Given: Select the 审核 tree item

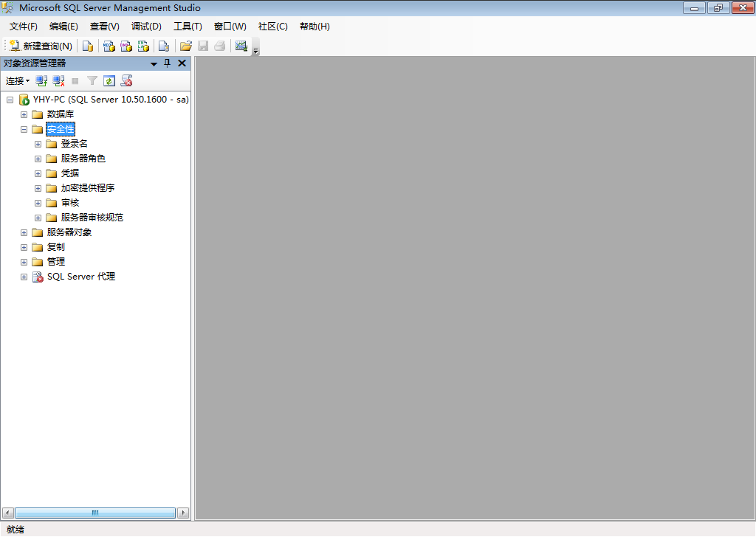Looking at the screenshot, I should click(x=70, y=203).
